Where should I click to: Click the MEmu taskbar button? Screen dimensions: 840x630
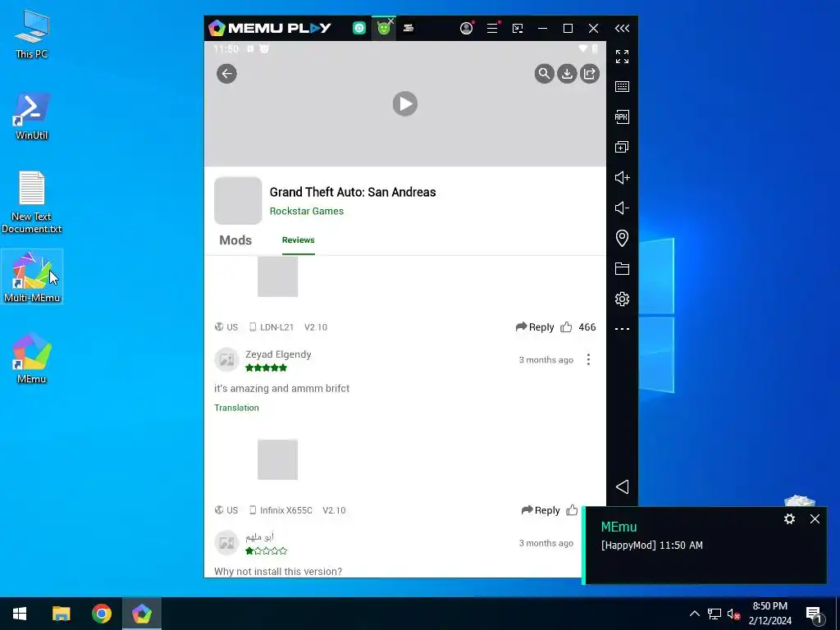(142, 614)
